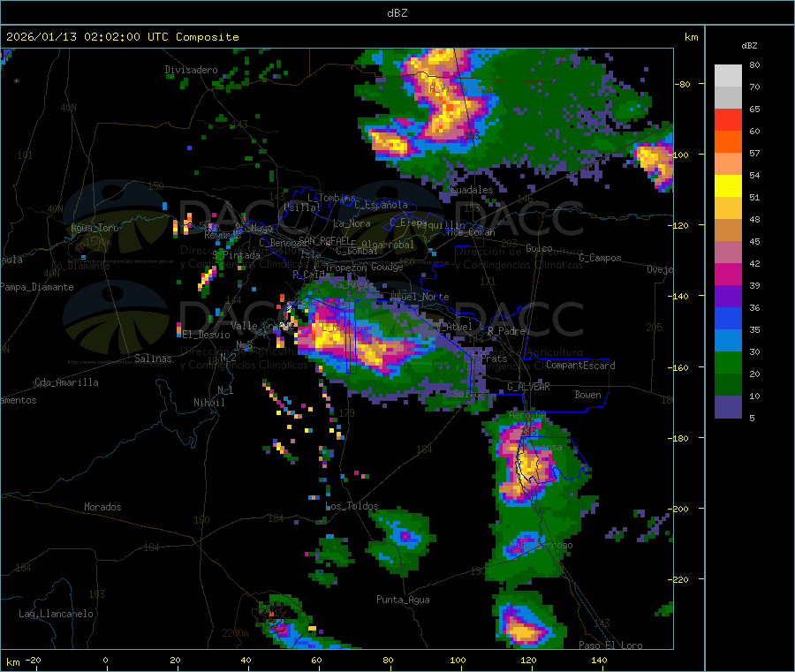Screen dimensions: 795x672
Task: Click the Lag.Llancanelo map label
Action: [x=56, y=614]
